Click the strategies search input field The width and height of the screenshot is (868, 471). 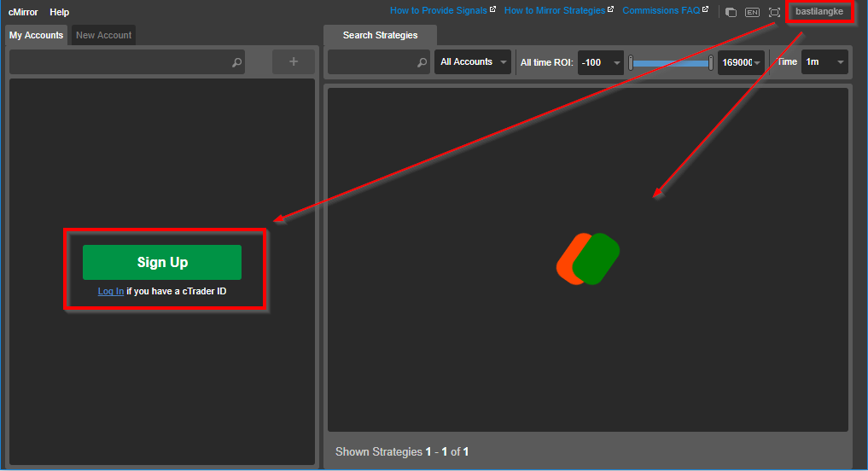pos(379,62)
